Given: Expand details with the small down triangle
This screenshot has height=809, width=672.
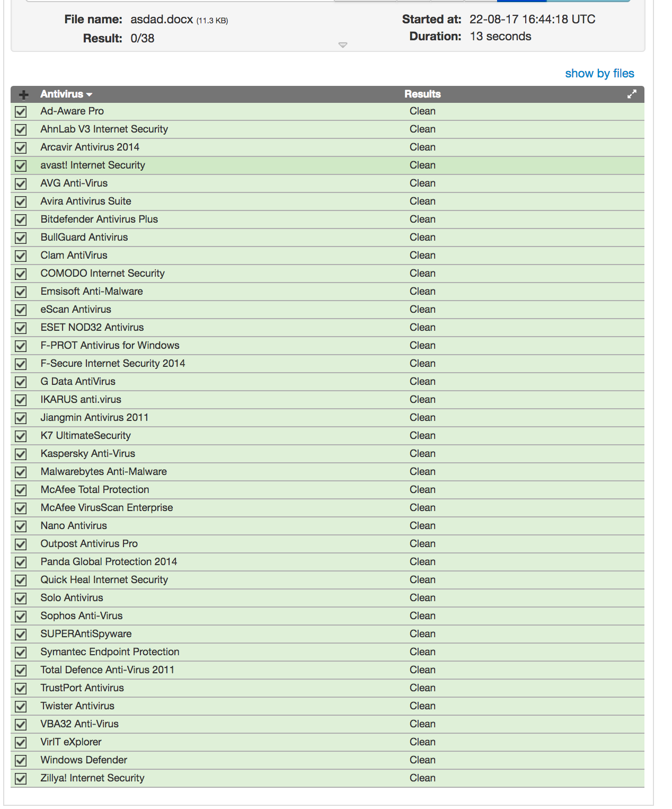Looking at the screenshot, I should 343,45.
